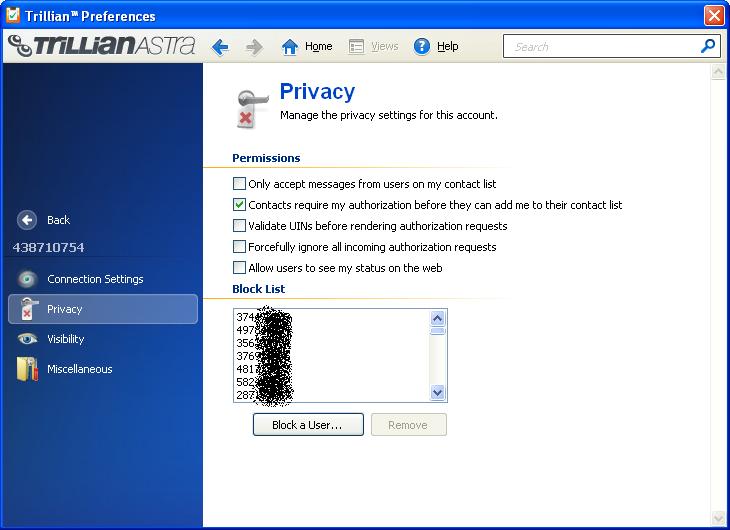The width and height of the screenshot is (730, 530).
Task: Open the Views list icon
Action: tap(357, 47)
